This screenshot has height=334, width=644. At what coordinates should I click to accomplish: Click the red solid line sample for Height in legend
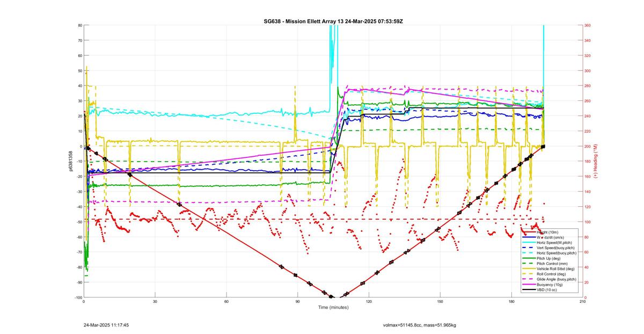click(x=529, y=232)
